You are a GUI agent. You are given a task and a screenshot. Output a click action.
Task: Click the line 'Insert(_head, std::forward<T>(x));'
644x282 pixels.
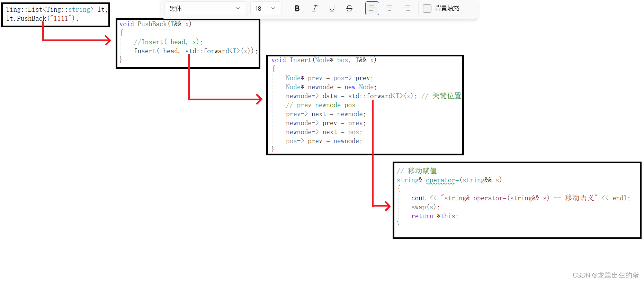coord(196,51)
